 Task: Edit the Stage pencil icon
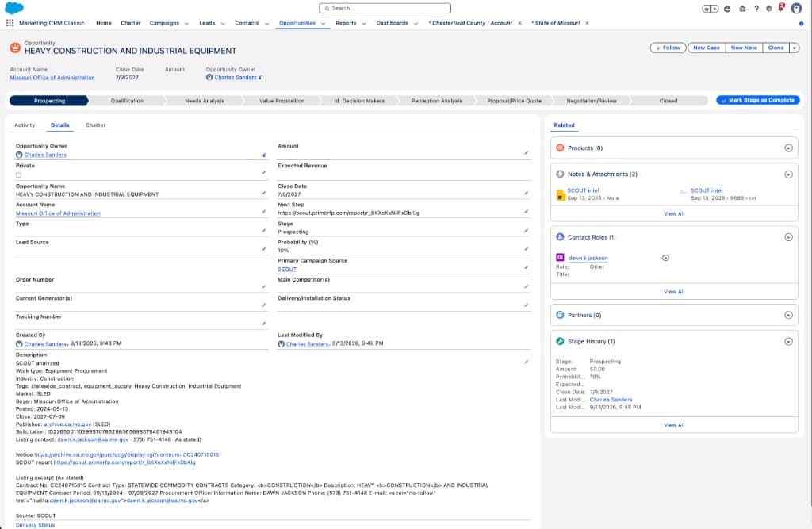[527, 231]
